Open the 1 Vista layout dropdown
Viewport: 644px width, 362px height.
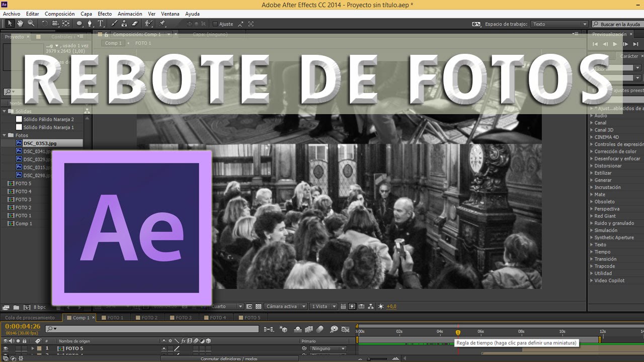(324, 306)
